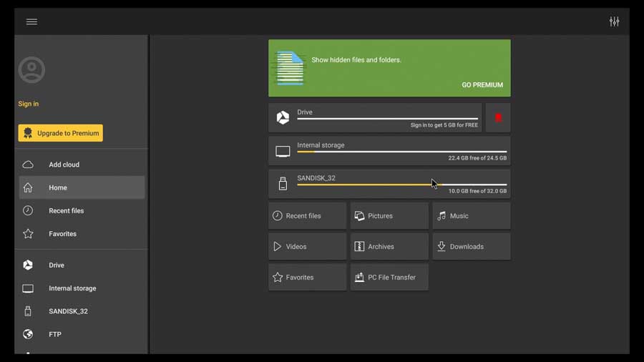Click the USB drive icon in sidebar

(x=28, y=311)
